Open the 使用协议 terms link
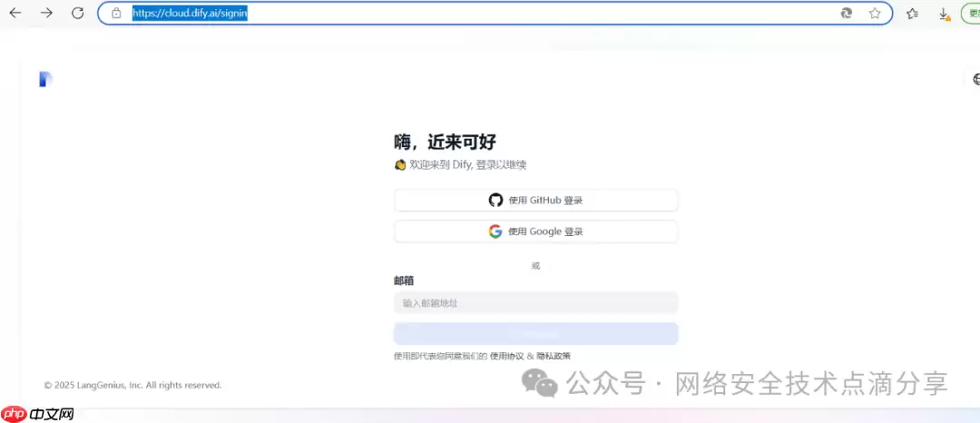Screen dimensions: 980x423 pos(507,356)
